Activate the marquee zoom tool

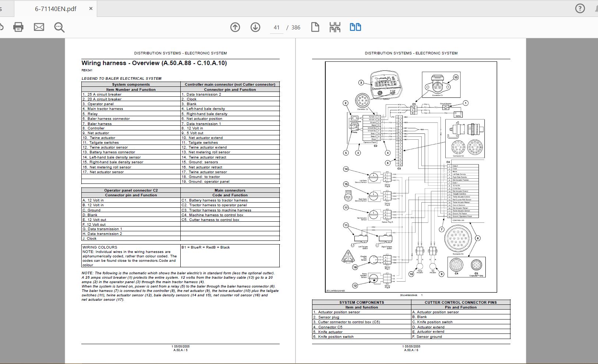pos(59,27)
